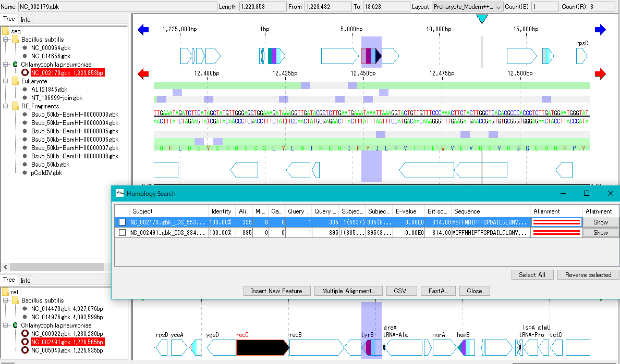Collapse the Bacillus subtilis node in seq tree

[x=6, y=40]
